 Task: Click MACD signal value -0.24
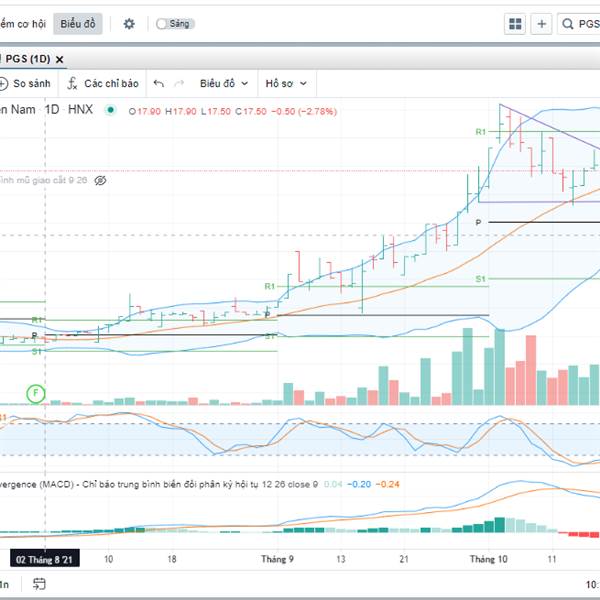(387, 484)
